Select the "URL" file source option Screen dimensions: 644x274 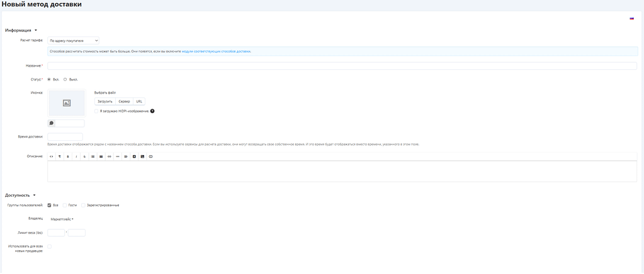(x=139, y=101)
